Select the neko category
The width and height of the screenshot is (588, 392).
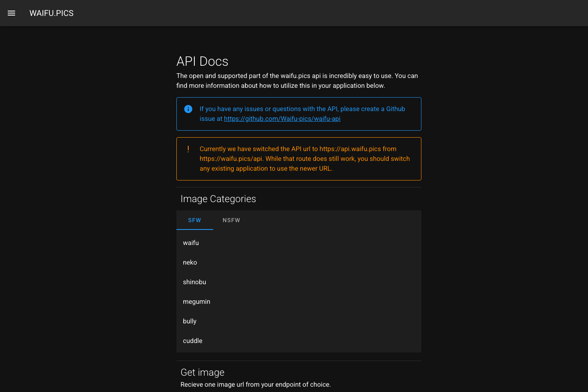click(x=190, y=262)
